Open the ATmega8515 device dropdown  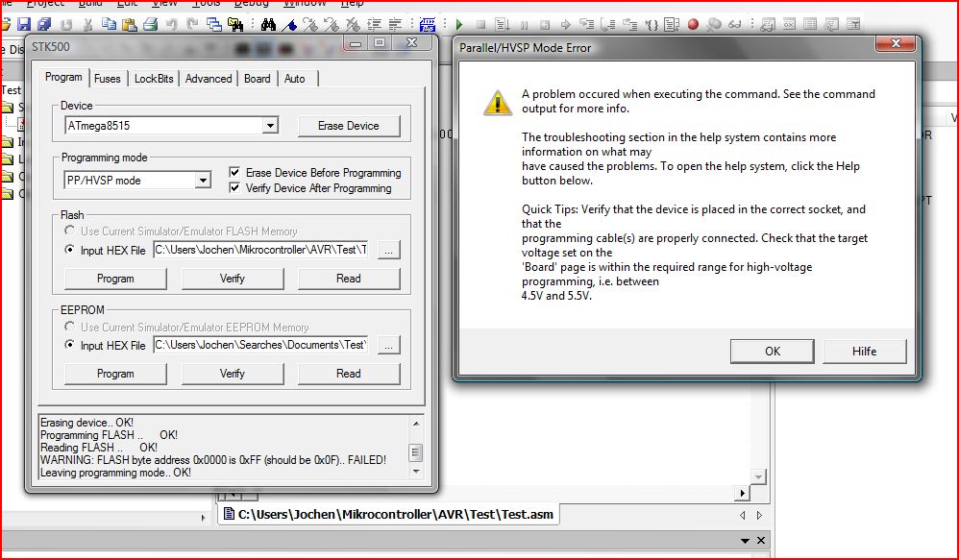(x=270, y=125)
